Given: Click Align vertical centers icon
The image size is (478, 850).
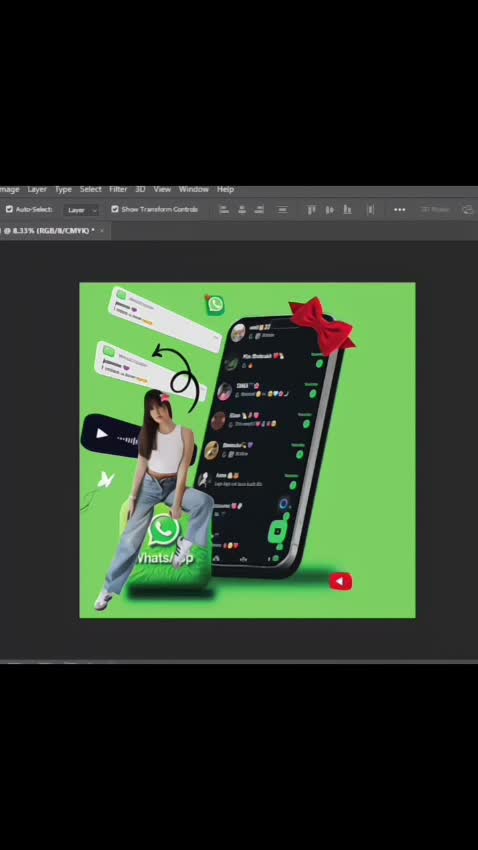Looking at the screenshot, I should (330, 209).
